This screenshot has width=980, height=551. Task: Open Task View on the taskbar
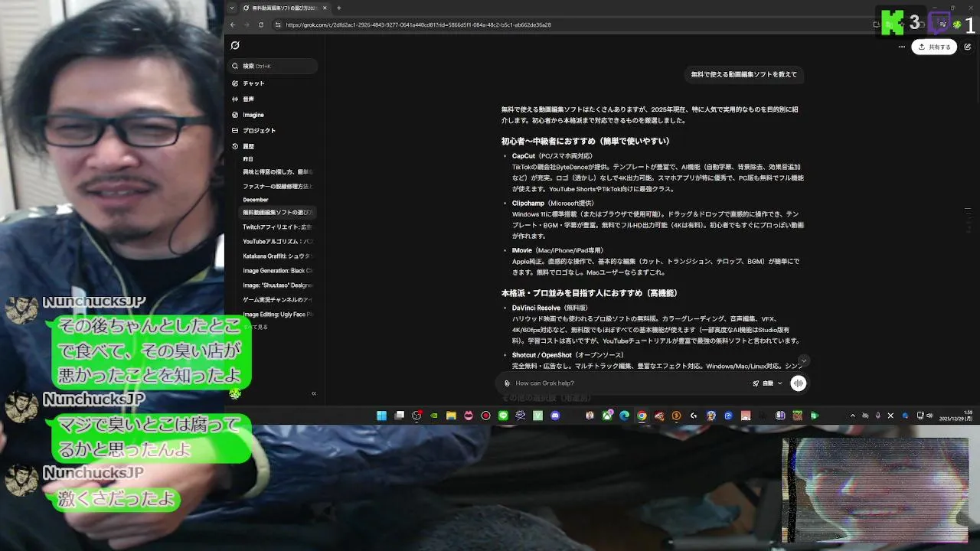tap(399, 416)
